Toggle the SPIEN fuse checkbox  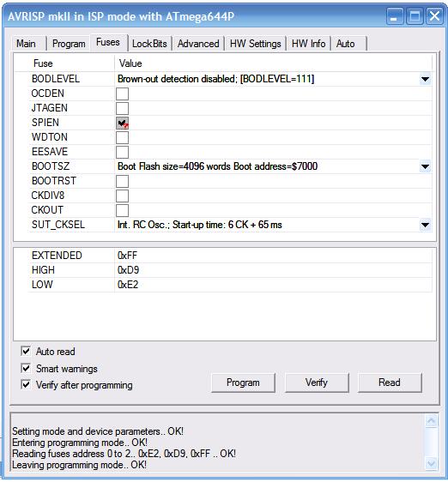(122, 123)
